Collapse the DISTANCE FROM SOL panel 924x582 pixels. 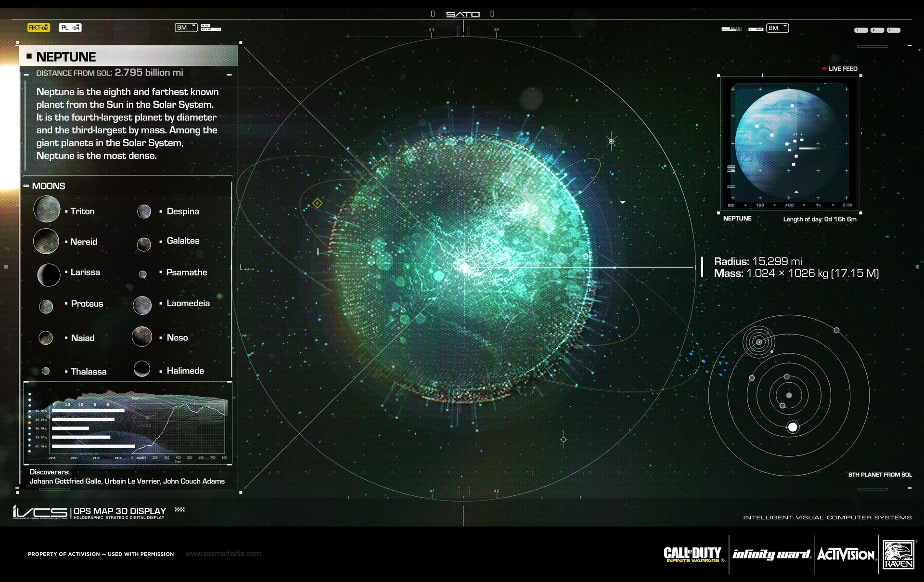(229, 74)
